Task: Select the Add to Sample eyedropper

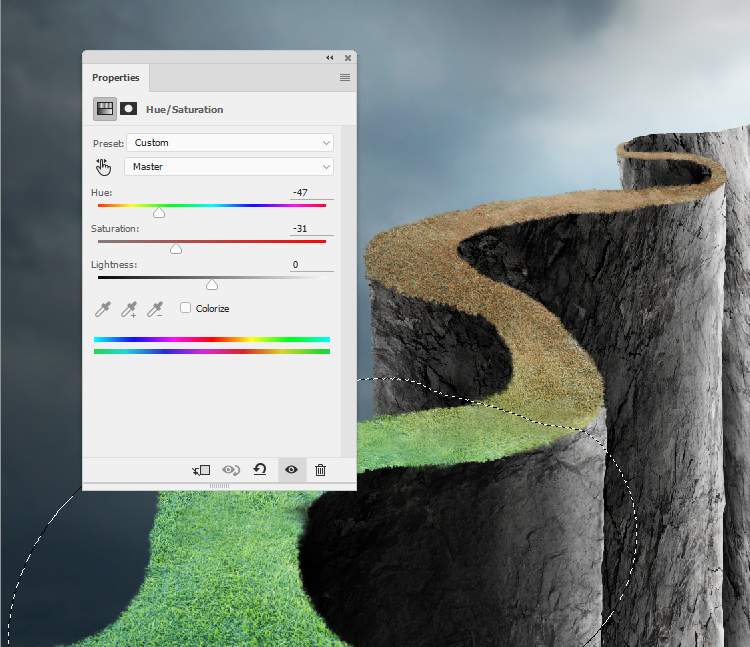Action: click(x=129, y=309)
